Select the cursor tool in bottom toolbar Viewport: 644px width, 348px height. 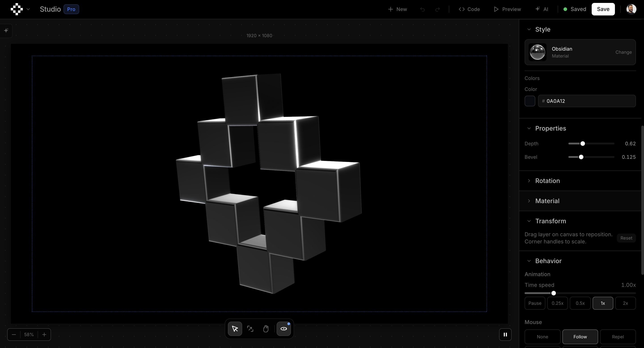click(x=235, y=329)
